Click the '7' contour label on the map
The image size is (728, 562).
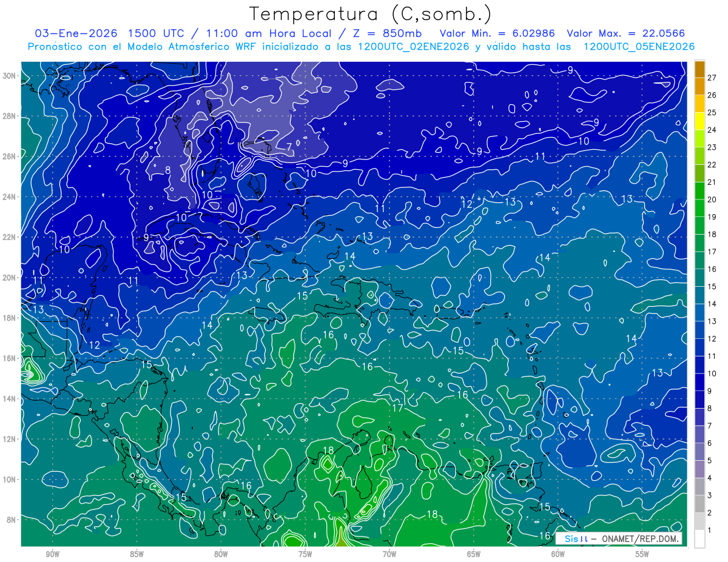(x=289, y=147)
